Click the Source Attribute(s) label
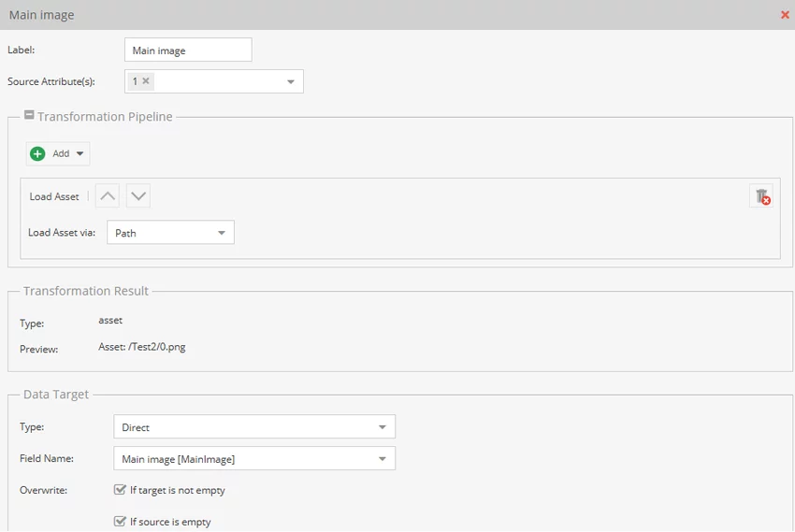This screenshot has width=795, height=532. [x=51, y=81]
